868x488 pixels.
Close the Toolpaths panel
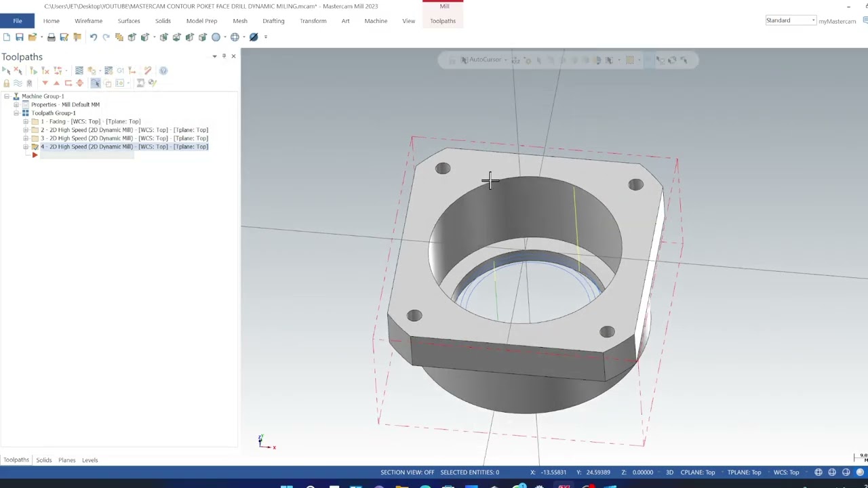pos(233,56)
